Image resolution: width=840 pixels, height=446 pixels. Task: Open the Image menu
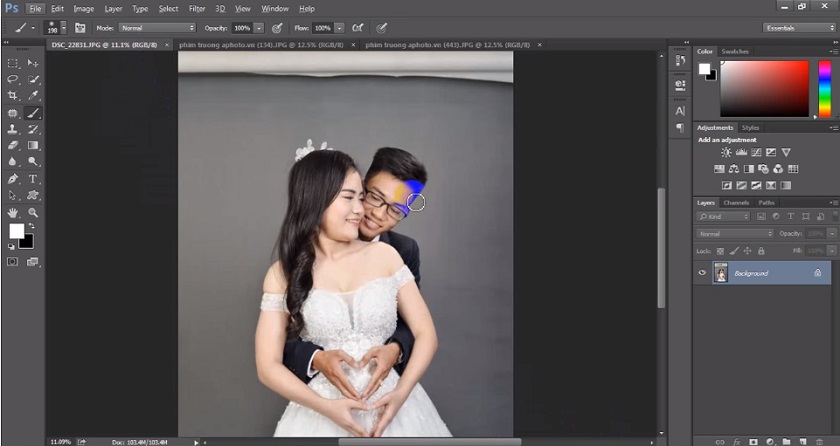[x=84, y=9]
